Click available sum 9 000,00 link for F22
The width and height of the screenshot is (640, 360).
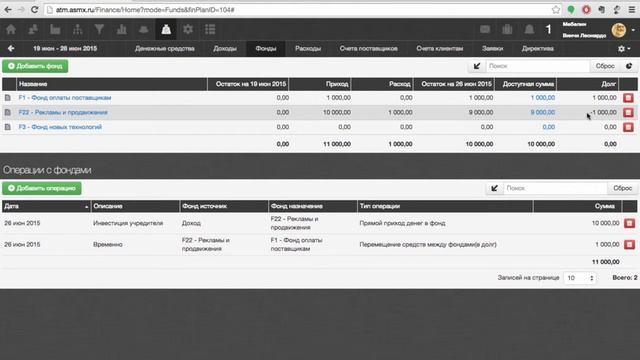[542, 112]
